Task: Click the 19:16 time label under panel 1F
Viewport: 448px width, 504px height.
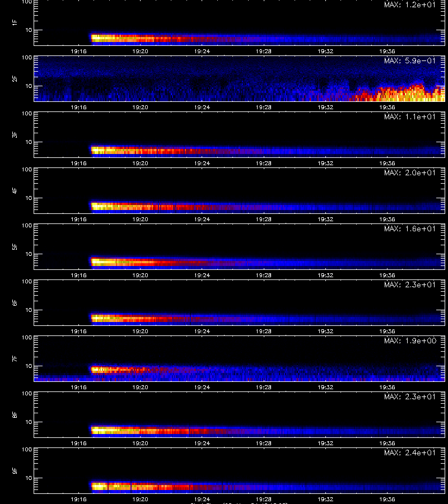Action: (x=78, y=52)
